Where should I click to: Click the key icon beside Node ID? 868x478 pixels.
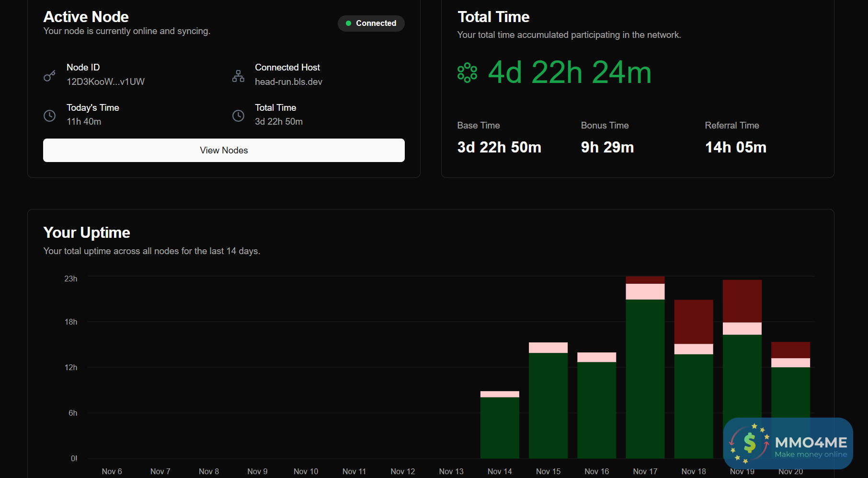tap(49, 76)
